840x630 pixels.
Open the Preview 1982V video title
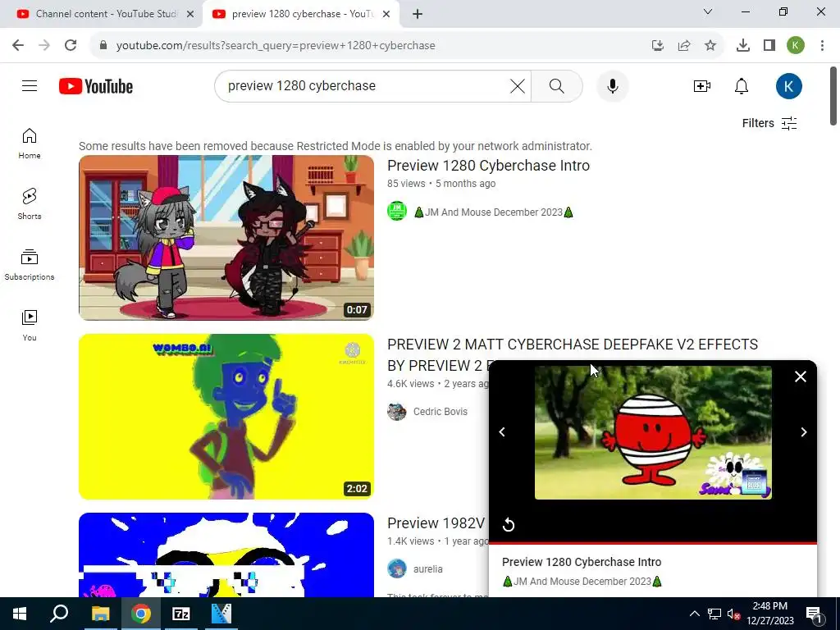click(436, 523)
